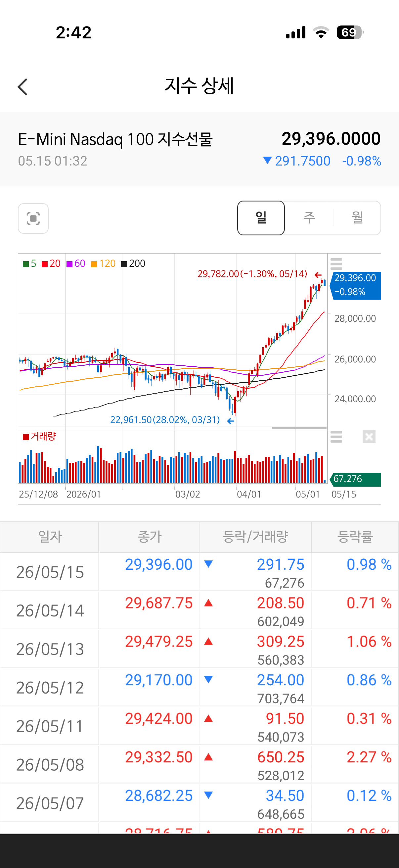Open the fullscreen chart view icon

(33, 218)
